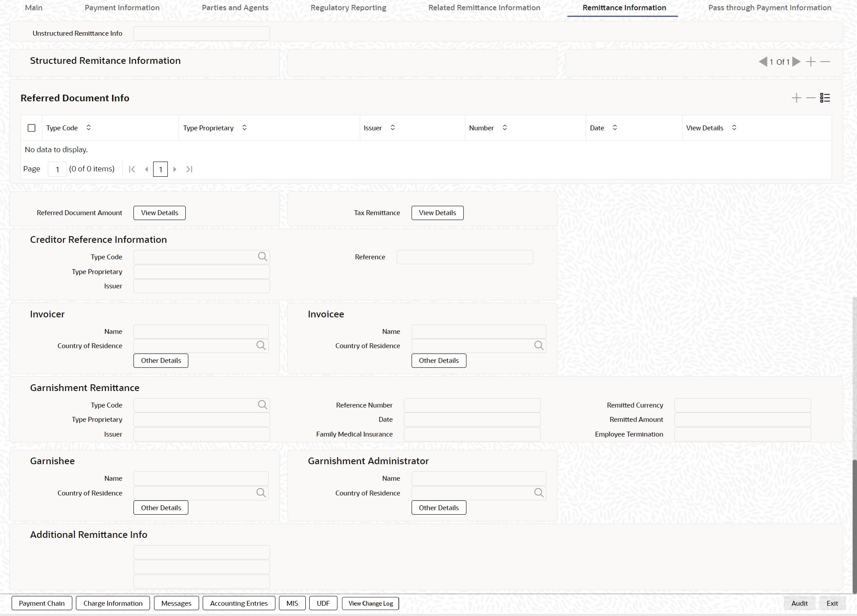Open Invoicer Country of Residence lookup
This screenshot has width=857, height=616.
pos(261,345)
